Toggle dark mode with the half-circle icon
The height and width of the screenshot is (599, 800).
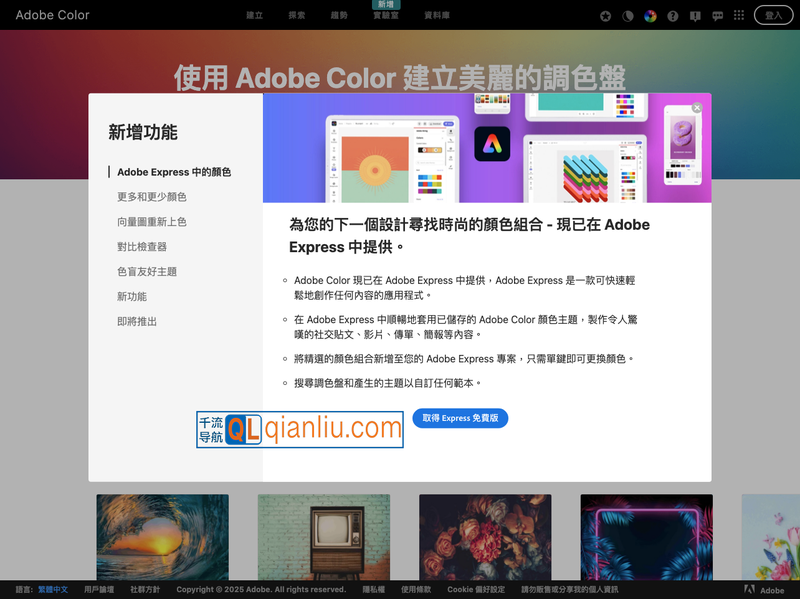coord(628,16)
